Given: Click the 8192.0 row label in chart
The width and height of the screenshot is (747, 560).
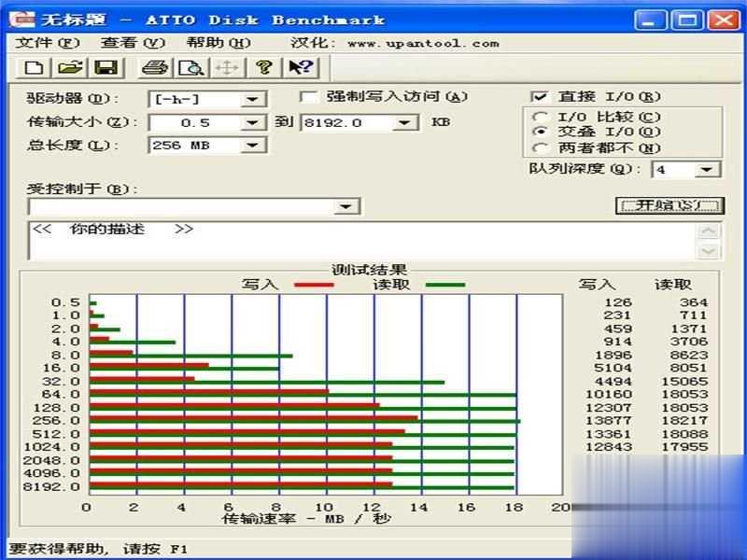Looking at the screenshot, I should (x=51, y=486).
